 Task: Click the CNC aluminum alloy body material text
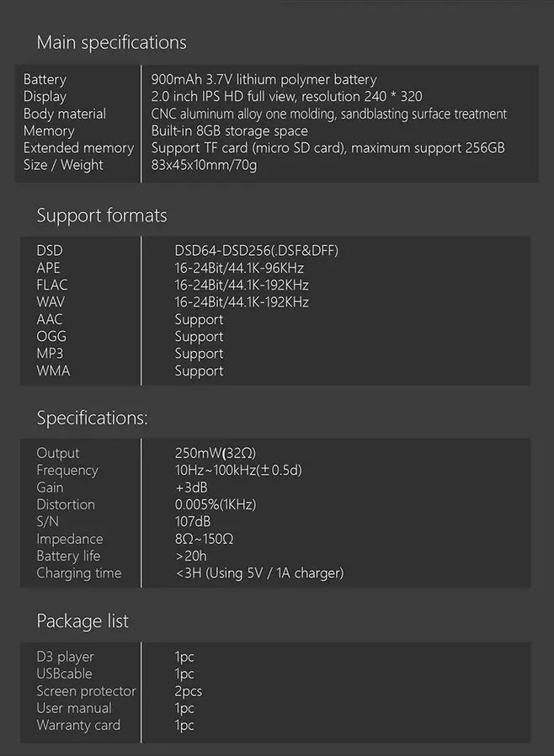click(329, 114)
